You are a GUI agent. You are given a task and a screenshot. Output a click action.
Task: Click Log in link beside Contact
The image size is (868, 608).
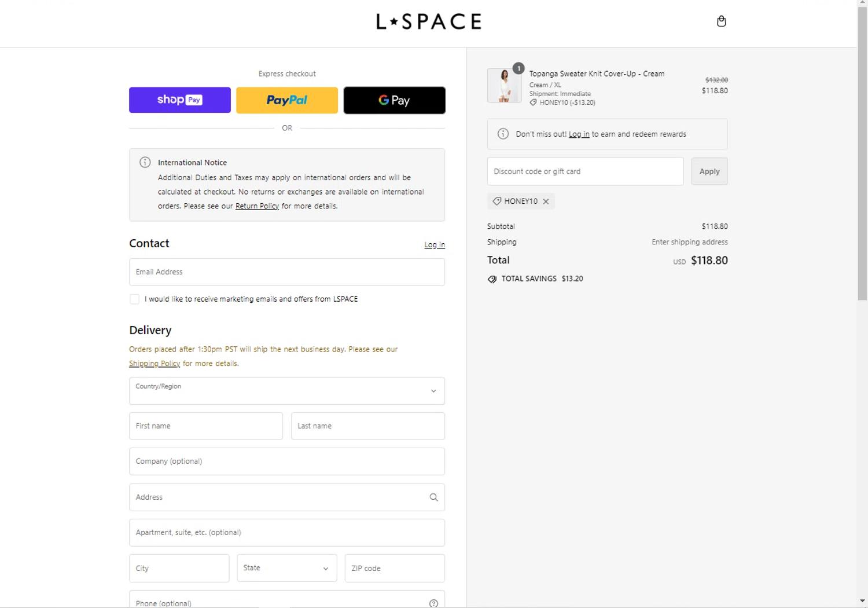(435, 245)
